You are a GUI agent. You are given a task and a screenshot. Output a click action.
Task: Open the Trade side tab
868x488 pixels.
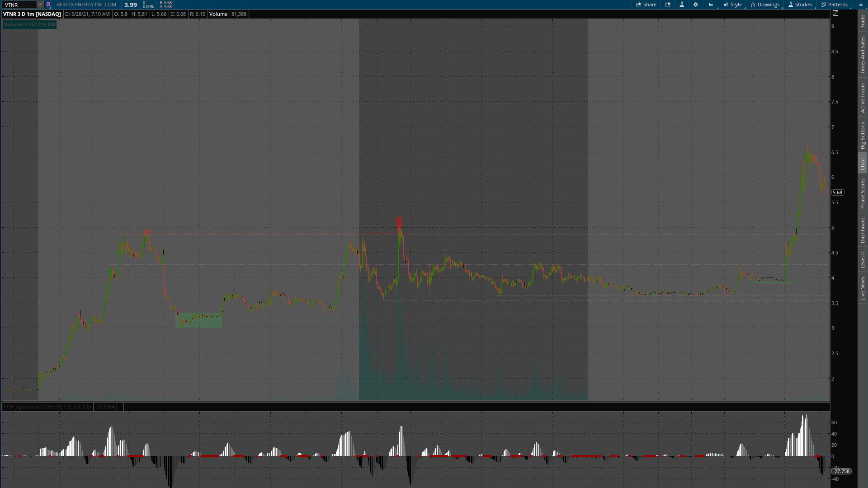click(x=863, y=21)
